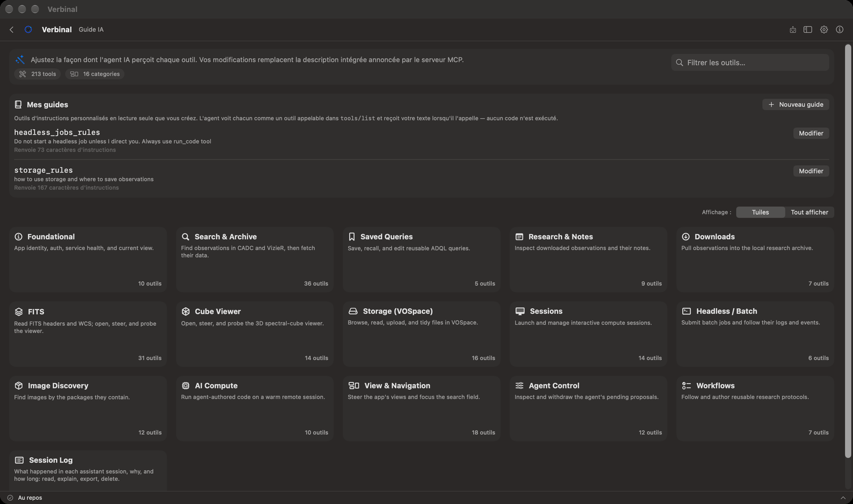
Task: Click the Mes guides section heading
Action: tap(47, 105)
